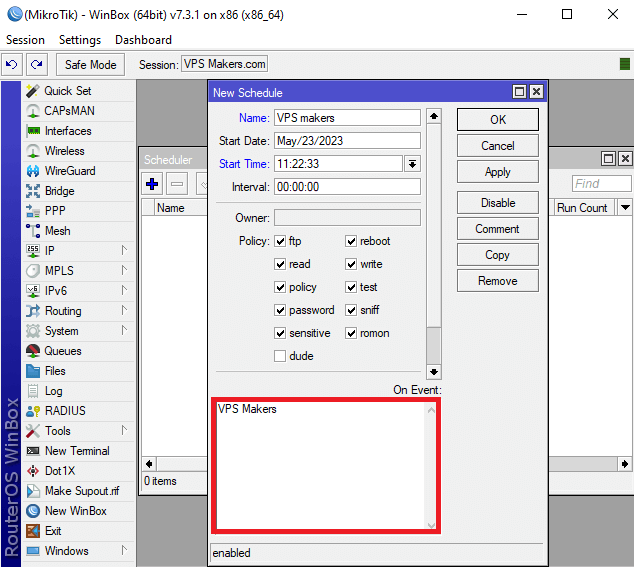Open the Dashboard menu
This screenshot has width=634, height=567.
(x=143, y=40)
